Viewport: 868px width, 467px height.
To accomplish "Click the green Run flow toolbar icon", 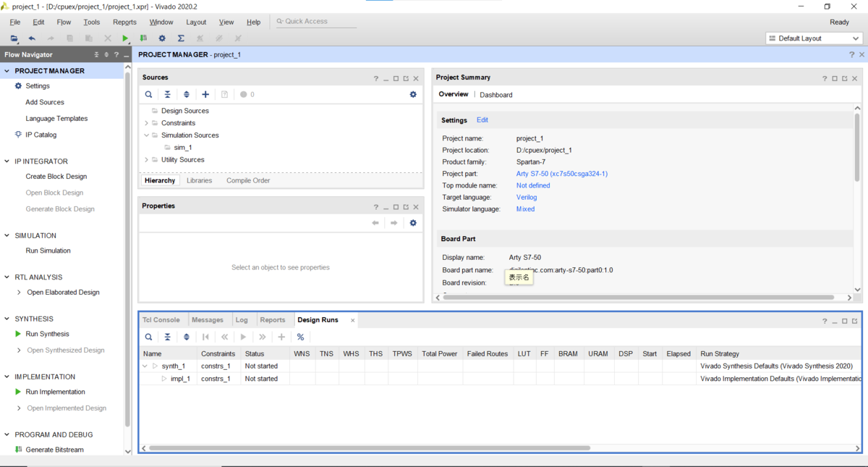I will click(x=125, y=38).
